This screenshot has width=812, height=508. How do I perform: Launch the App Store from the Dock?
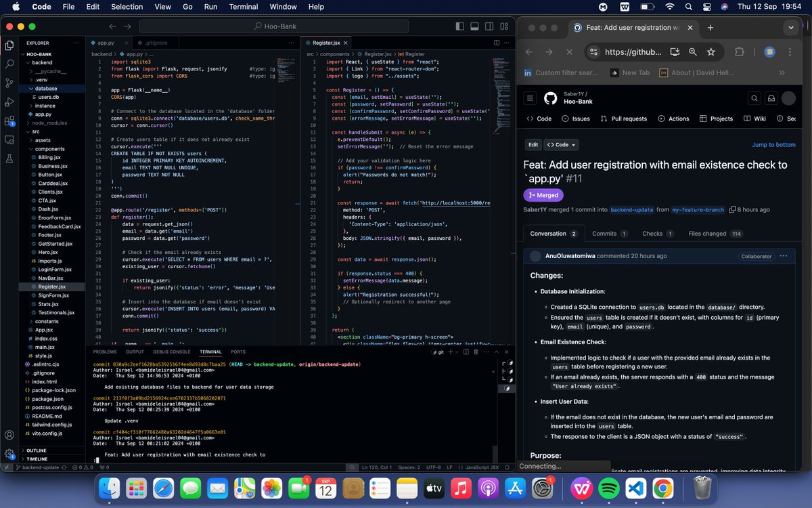tap(516, 488)
